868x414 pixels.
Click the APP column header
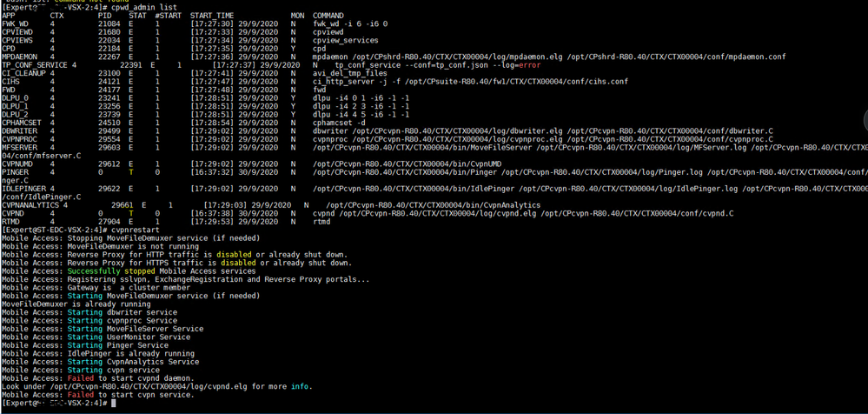tap(8, 16)
